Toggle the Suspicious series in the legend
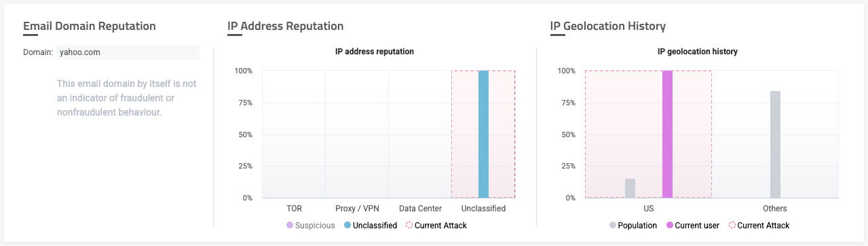Screen dimensions: 868x246 [x=315, y=225]
